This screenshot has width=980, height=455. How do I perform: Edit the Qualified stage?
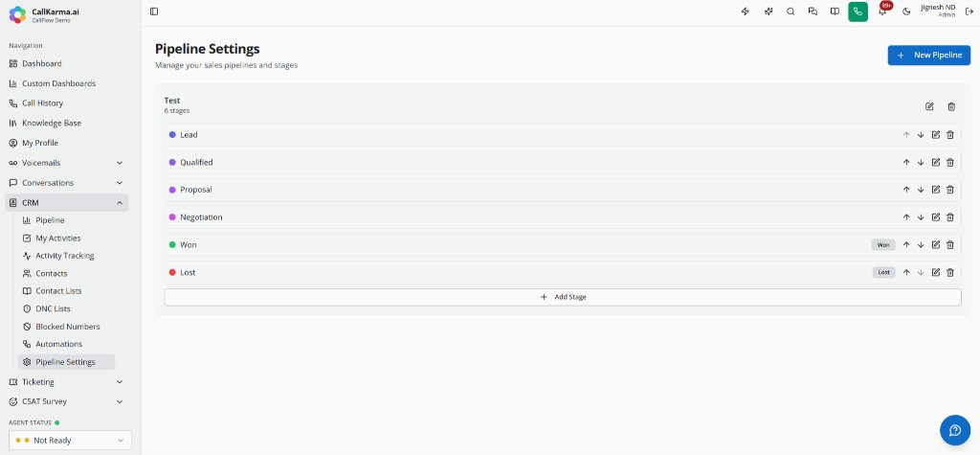936,162
